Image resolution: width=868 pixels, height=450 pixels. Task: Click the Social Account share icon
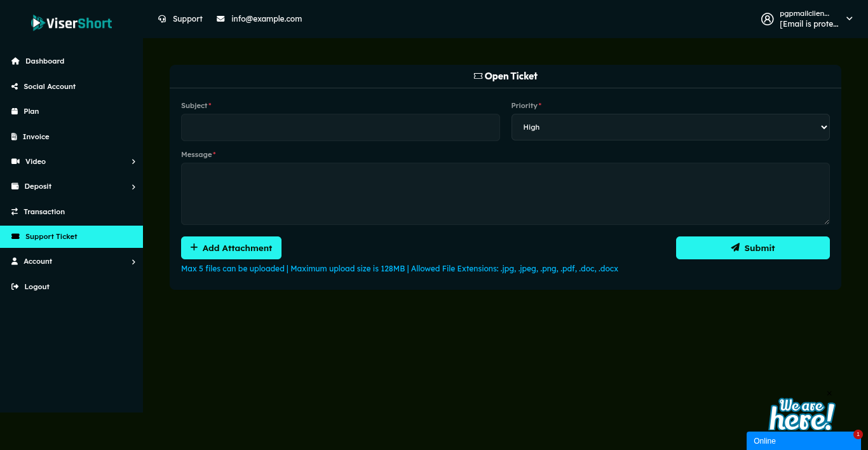15,86
